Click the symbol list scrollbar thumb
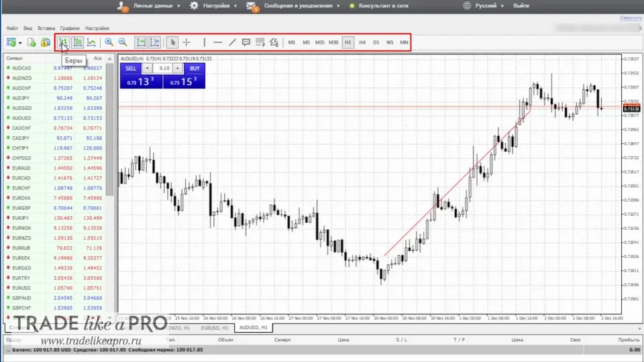The width and height of the screenshot is (644, 362). [109, 129]
